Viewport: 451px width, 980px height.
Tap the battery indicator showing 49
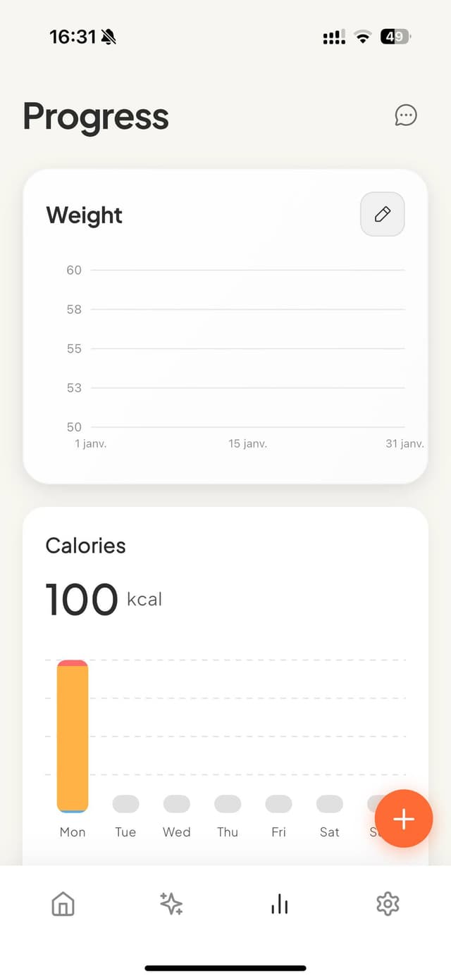point(395,36)
